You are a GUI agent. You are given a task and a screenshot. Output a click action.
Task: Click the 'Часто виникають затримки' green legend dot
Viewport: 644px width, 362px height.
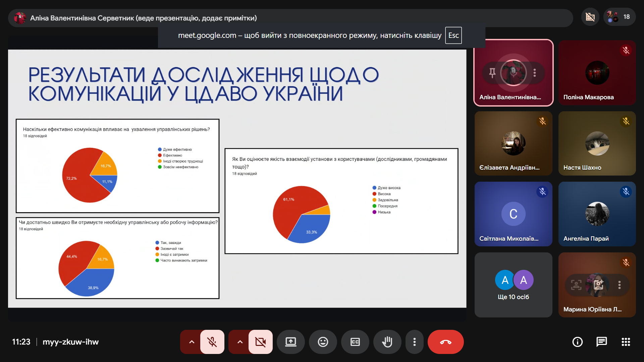157,260
